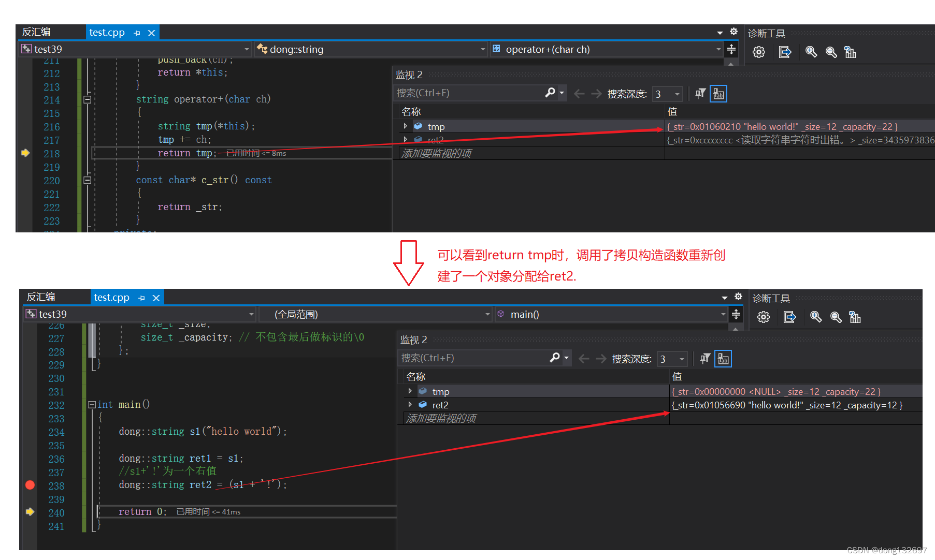The width and height of the screenshot is (935, 560).
Task: Click diagnostic chart icon in upper window
Action: tap(850, 52)
